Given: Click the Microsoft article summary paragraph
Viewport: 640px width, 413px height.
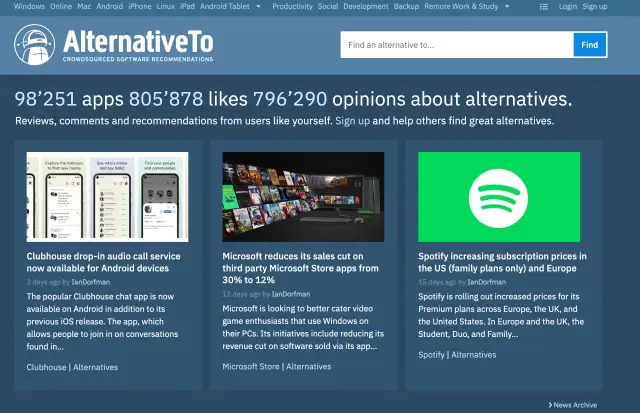Looking at the screenshot, I should [x=303, y=327].
